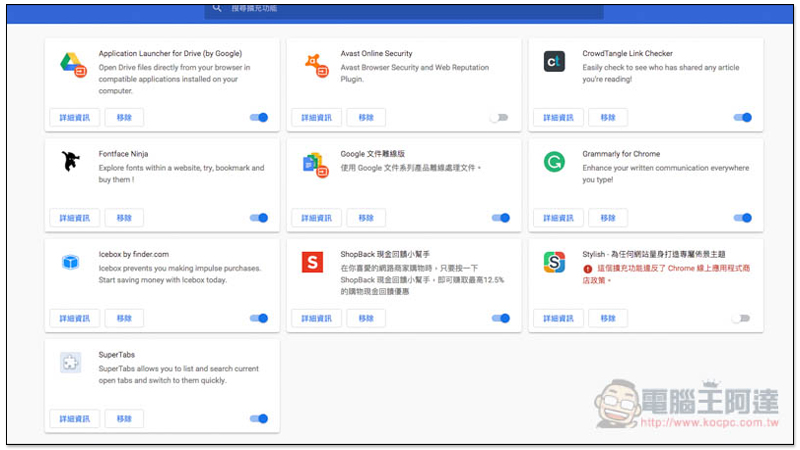This screenshot has height=450, width=800.
Task: Disable Grammarly for Chrome toggle
Action: pyautogui.click(x=743, y=218)
